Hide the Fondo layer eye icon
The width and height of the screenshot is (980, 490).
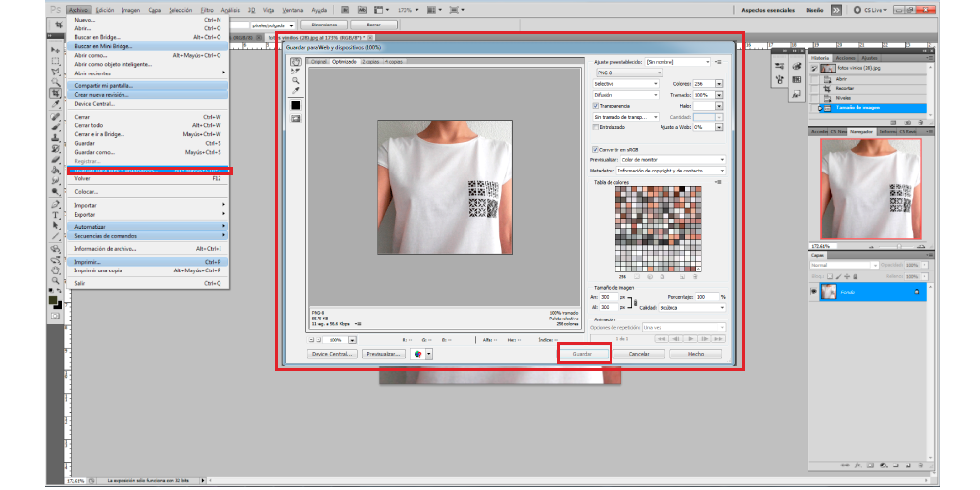[813, 292]
